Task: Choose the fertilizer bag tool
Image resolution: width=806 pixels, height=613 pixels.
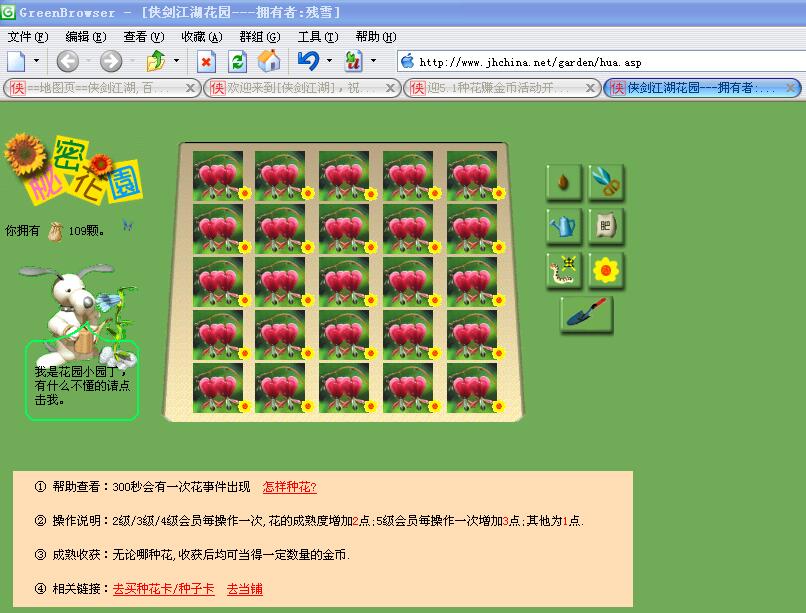Action: pos(606,226)
